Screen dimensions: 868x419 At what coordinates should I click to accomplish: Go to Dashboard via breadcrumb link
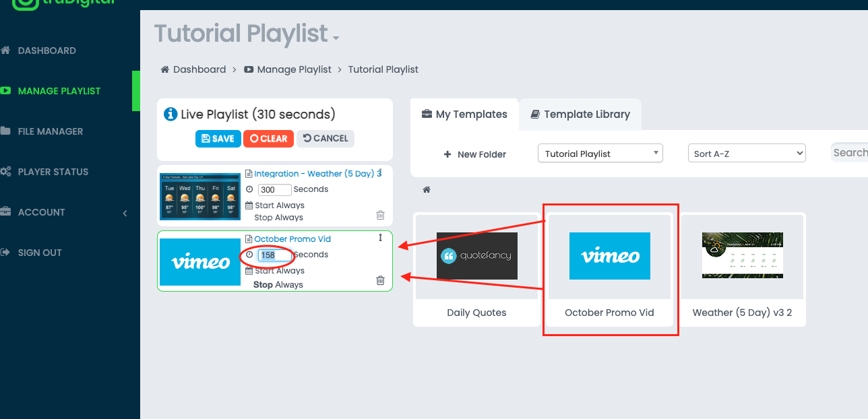(x=199, y=69)
